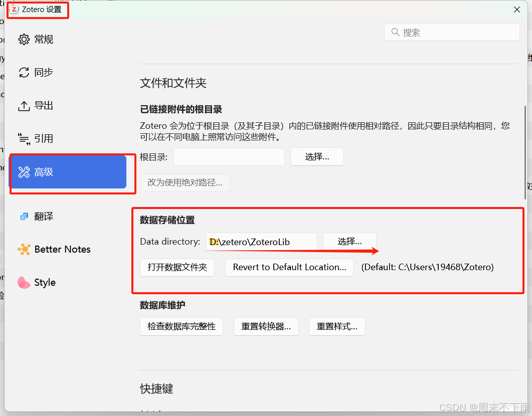
Task: Click the 数据库维护 heading
Action: coord(162,305)
